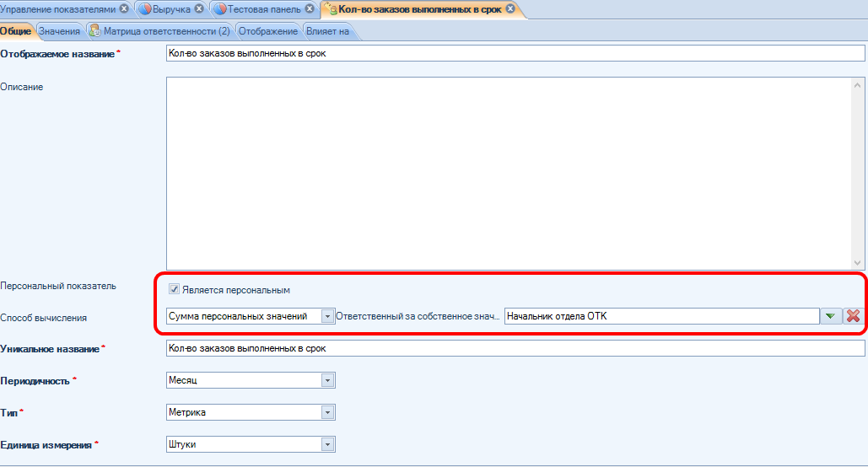
Task: Toggle the 'Является персональным' checkbox
Action: point(174,289)
